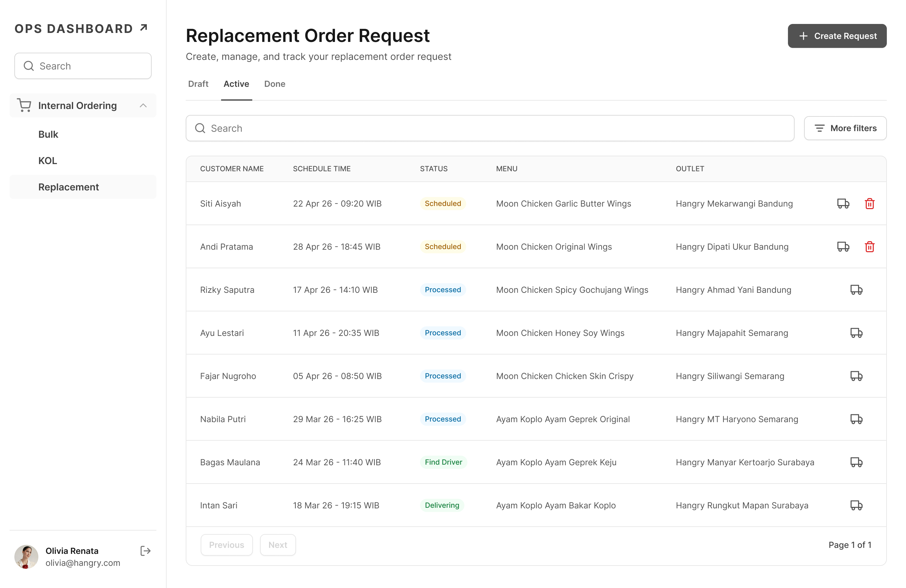Click delivery truck icon for Andi Pratama
Image resolution: width=906 pixels, height=588 pixels.
click(843, 246)
